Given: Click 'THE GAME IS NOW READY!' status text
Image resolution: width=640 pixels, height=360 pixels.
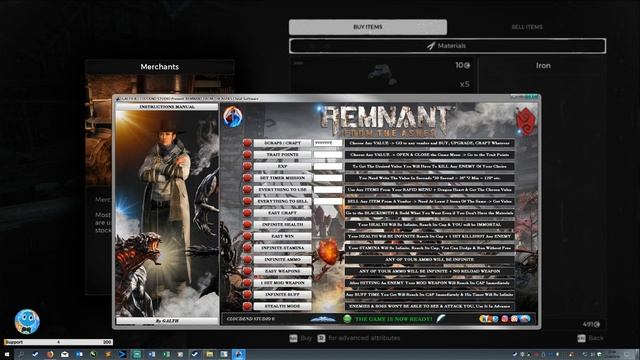Looking at the screenshot, I should [x=393, y=319].
